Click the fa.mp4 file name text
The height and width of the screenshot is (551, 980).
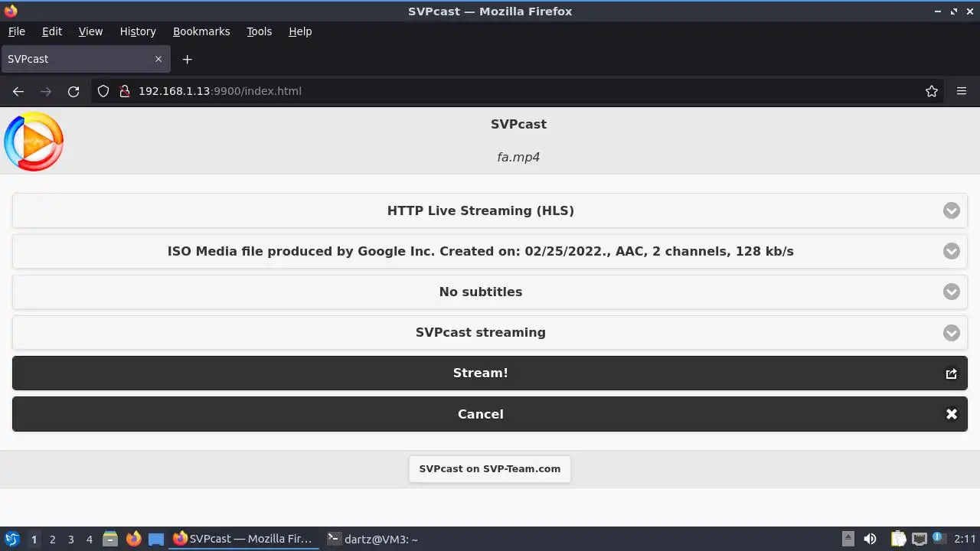(518, 157)
